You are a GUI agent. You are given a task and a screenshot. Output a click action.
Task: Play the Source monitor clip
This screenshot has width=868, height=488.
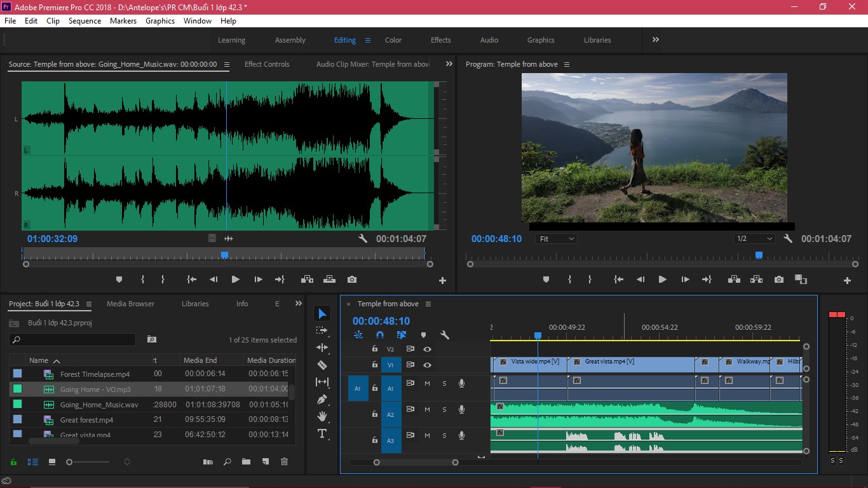point(235,279)
